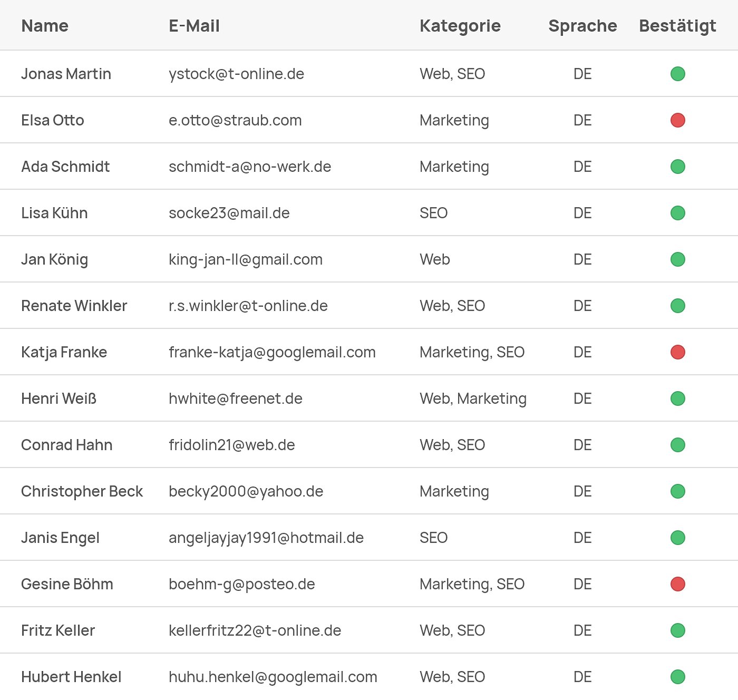Click DE language cell for Lisa Kühn
The width and height of the screenshot is (738, 700).
(582, 213)
